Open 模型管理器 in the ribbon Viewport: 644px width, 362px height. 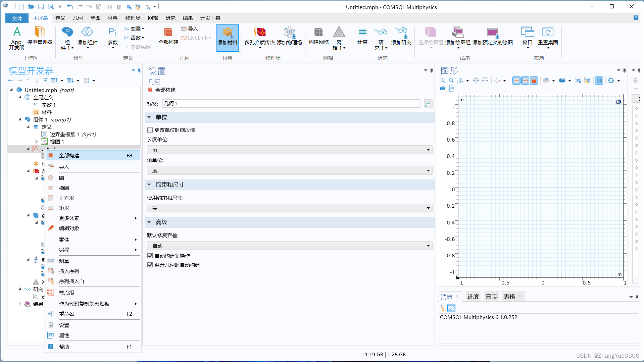click(x=40, y=36)
